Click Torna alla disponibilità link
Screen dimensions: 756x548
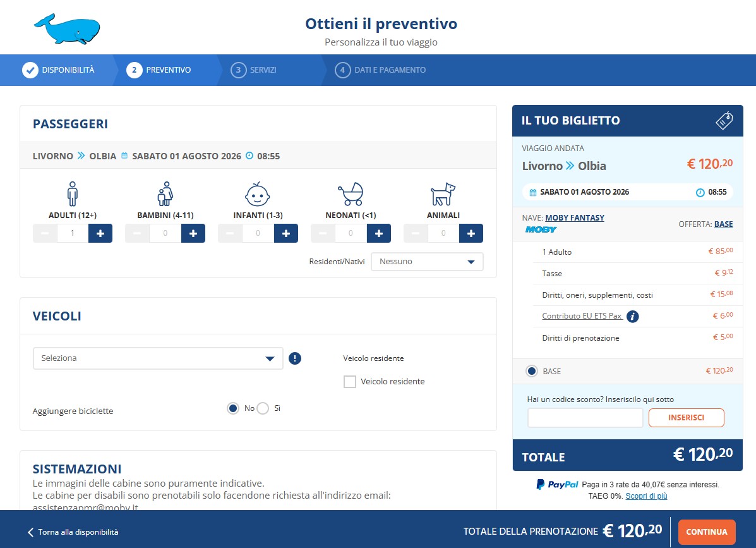(78, 532)
